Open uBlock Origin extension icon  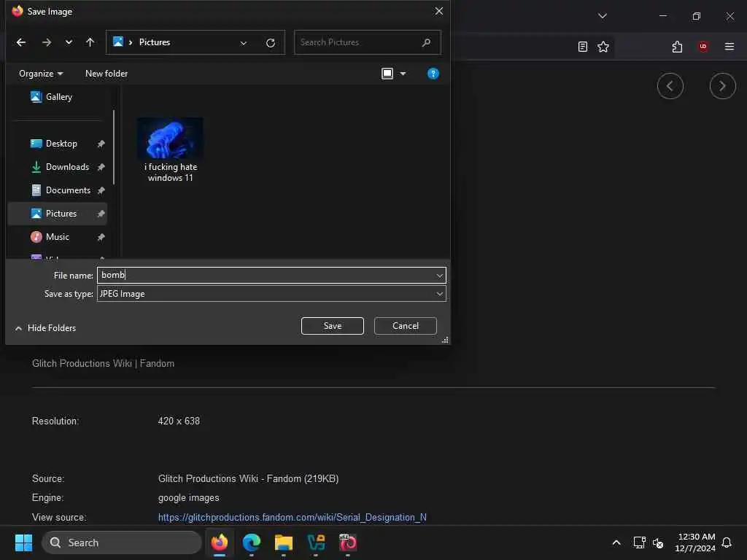703,47
